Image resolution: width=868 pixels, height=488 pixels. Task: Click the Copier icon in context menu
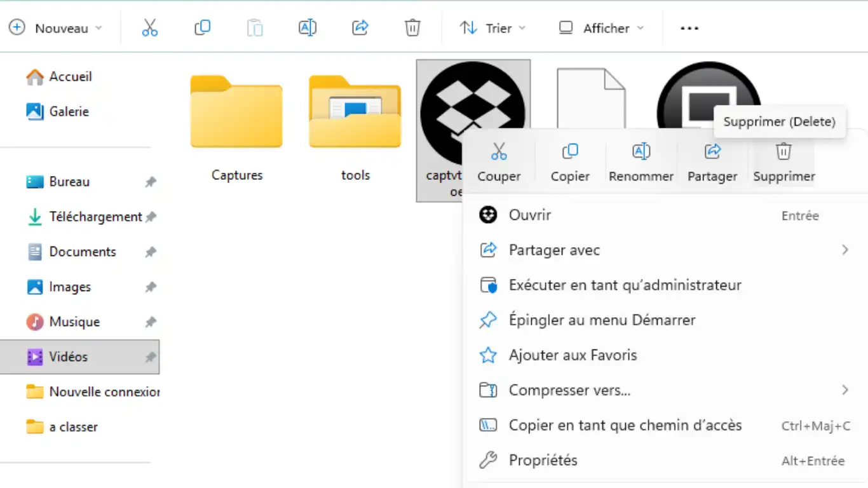click(570, 152)
